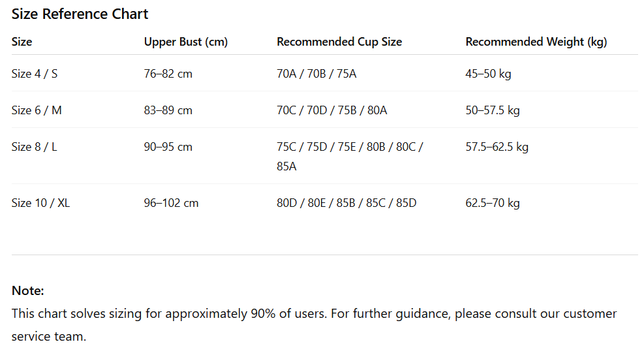
Task: Click the Note: label below the table
Action: (28, 291)
